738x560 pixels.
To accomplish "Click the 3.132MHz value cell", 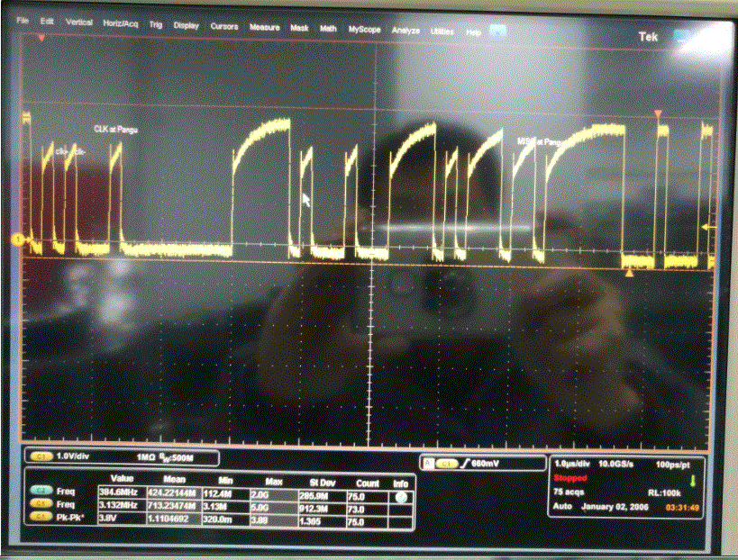I will tap(122, 505).
